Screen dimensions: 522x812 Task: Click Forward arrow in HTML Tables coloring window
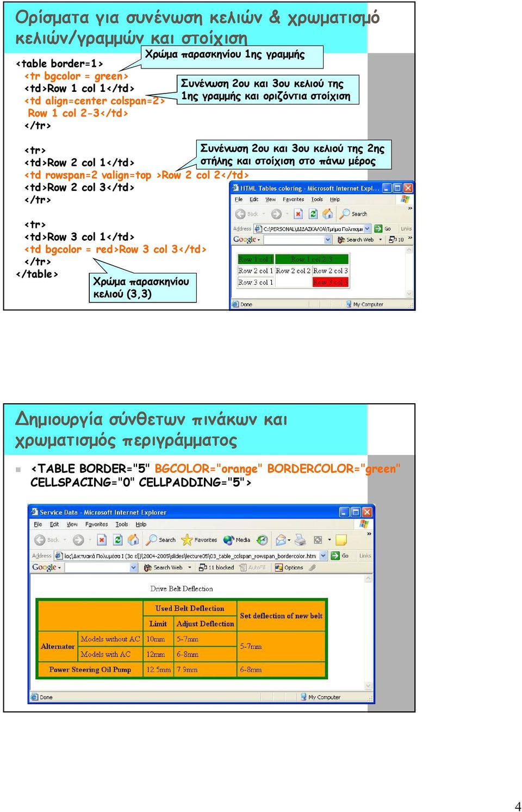[276, 214]
